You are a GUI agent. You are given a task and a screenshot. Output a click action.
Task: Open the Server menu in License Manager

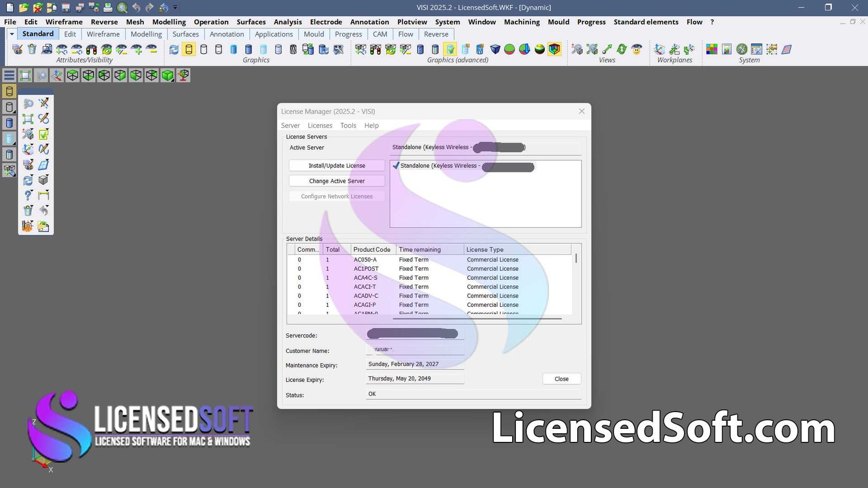click(x=290, y=125)
